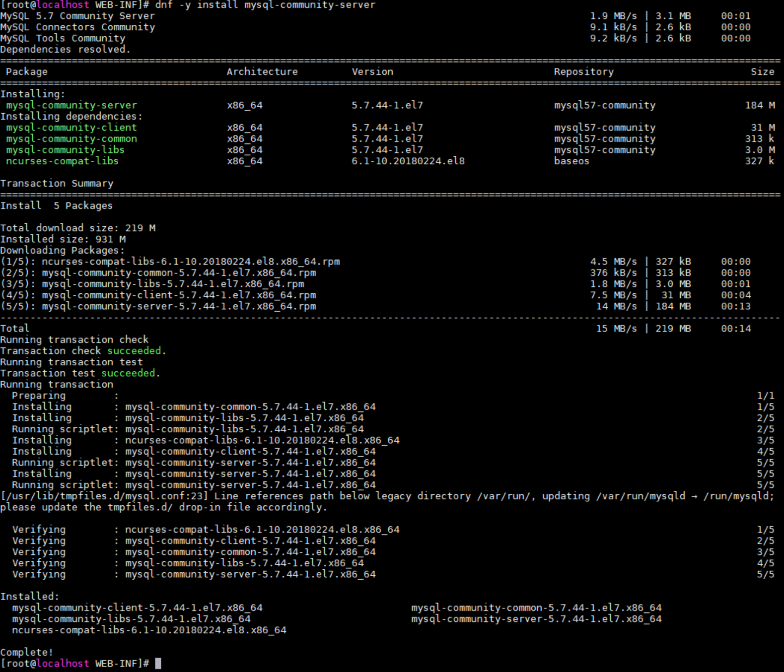Click green 'mysql-community-server' package name in table

point(71,105)
